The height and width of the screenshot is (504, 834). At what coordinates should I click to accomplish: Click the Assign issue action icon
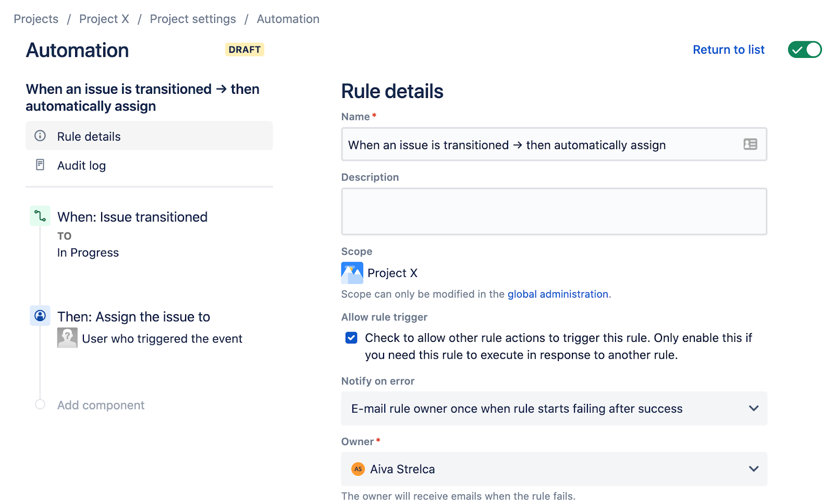click(x=40, y=316)
